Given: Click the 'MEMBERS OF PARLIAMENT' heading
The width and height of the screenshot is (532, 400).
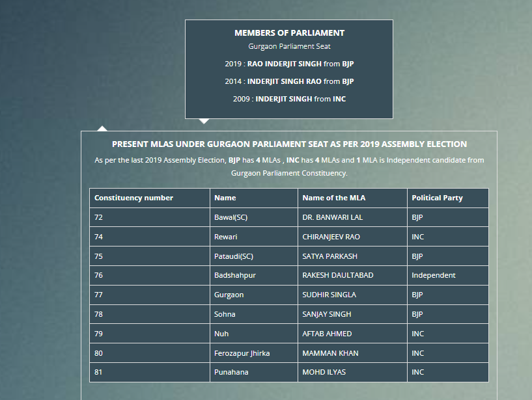Looking at the screenshot, I should 289,33.
